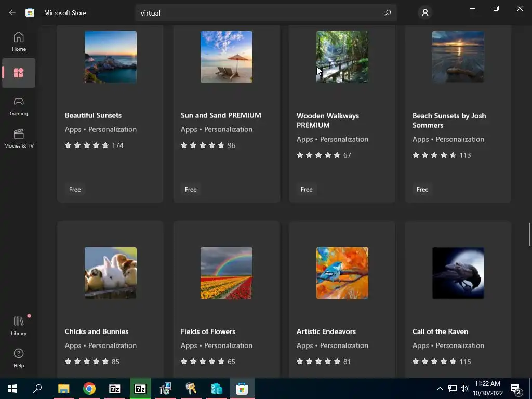Open the blue buildings icon in taskbar
Screen dimensions: 532x399
coord(217,389)
